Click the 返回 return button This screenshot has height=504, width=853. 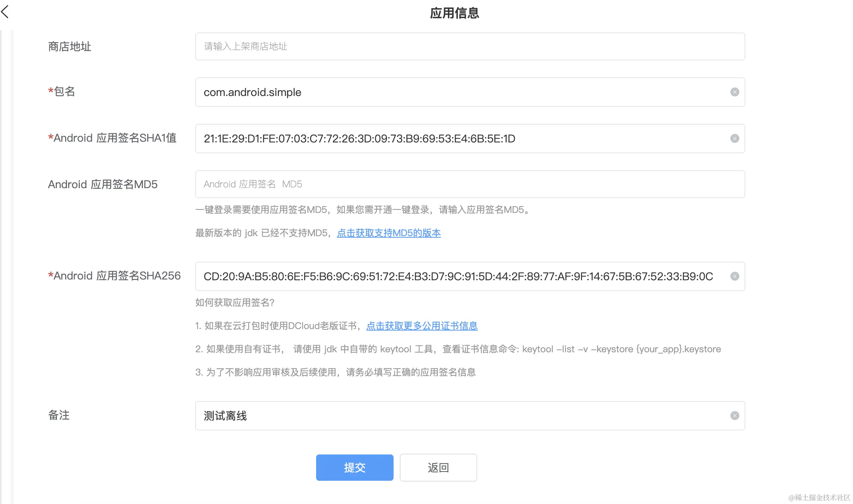(x=438, y=467)
